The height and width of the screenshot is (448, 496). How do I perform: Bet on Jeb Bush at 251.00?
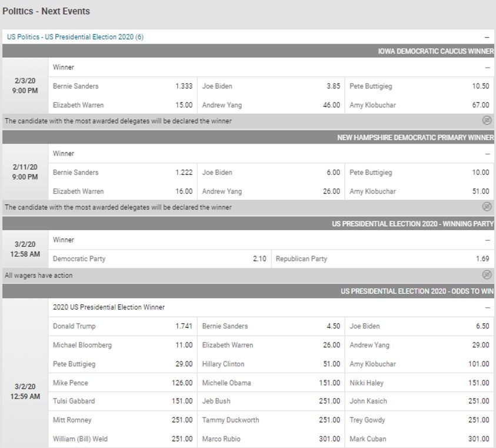(x=271, y=401)
